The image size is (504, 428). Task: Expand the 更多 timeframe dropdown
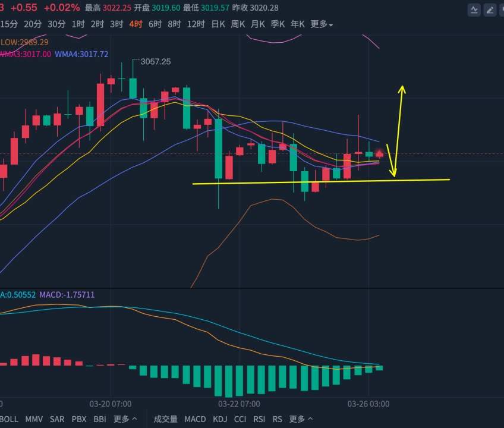tap(322, 24)
